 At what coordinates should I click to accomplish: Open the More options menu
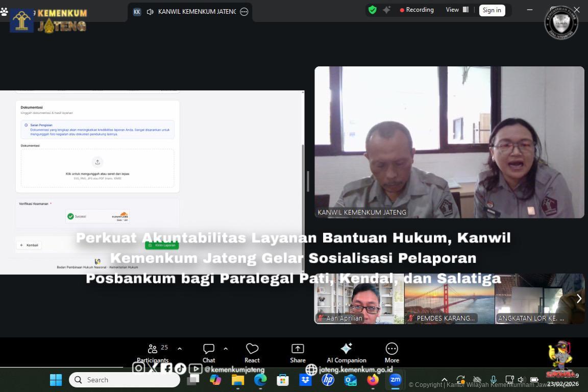[x=391, y=352]
